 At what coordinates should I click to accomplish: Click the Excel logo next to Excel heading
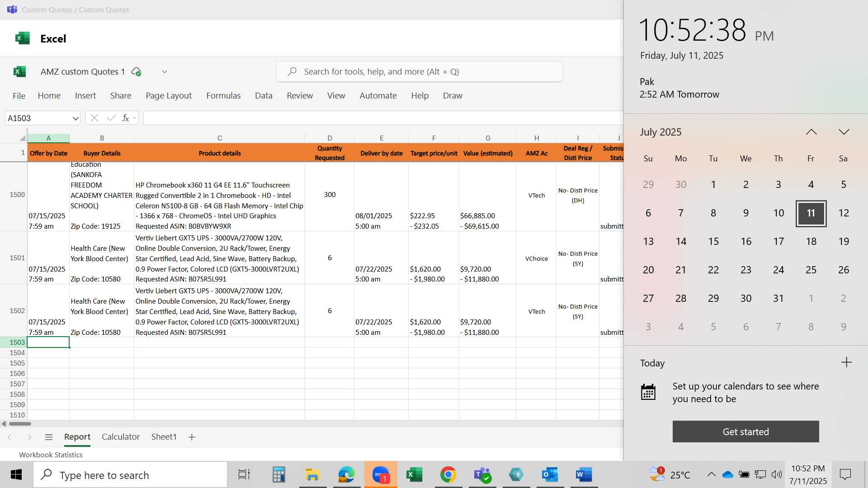tap(22, 38)
